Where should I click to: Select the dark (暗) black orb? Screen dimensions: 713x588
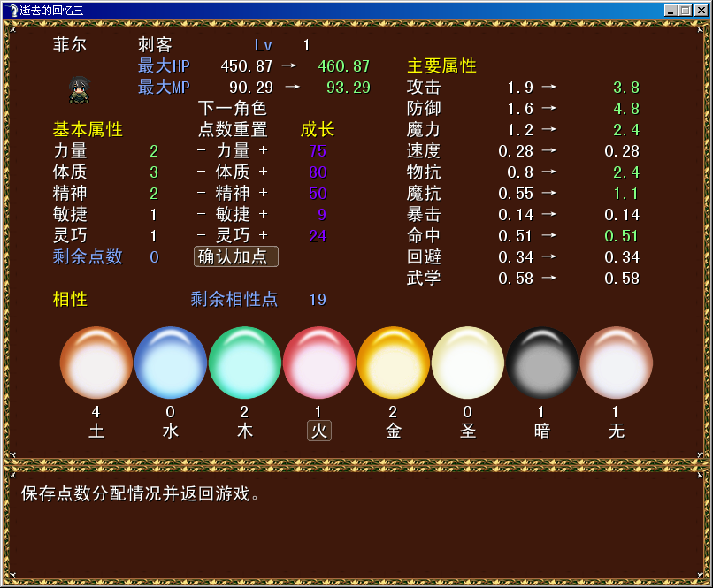(x=542, y=363)
